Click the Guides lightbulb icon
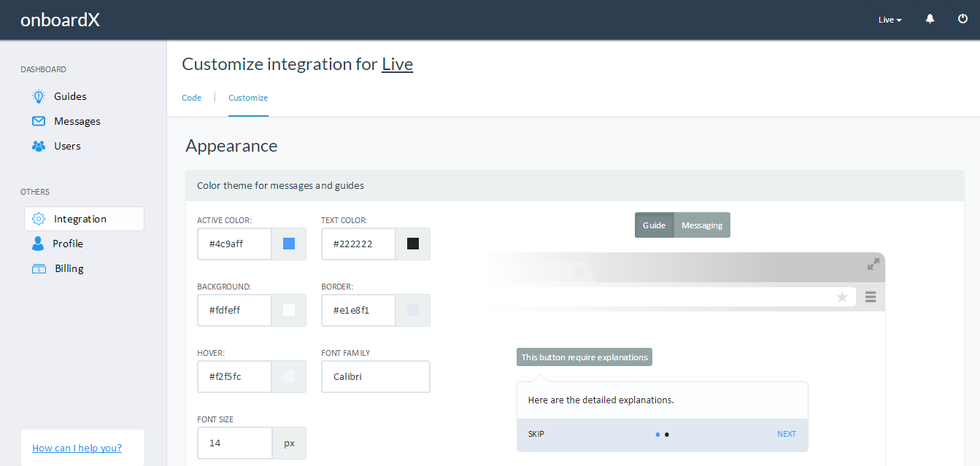The height and width of the screenshot is (466, 980). coord(39,96)
